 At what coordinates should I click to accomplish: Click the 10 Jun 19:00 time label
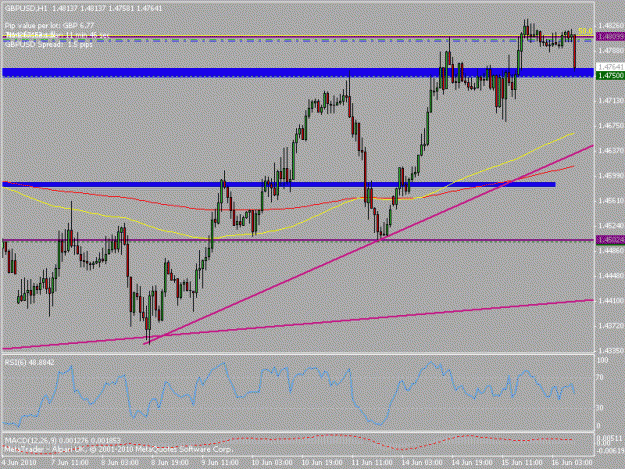click(x=322, y=463)
